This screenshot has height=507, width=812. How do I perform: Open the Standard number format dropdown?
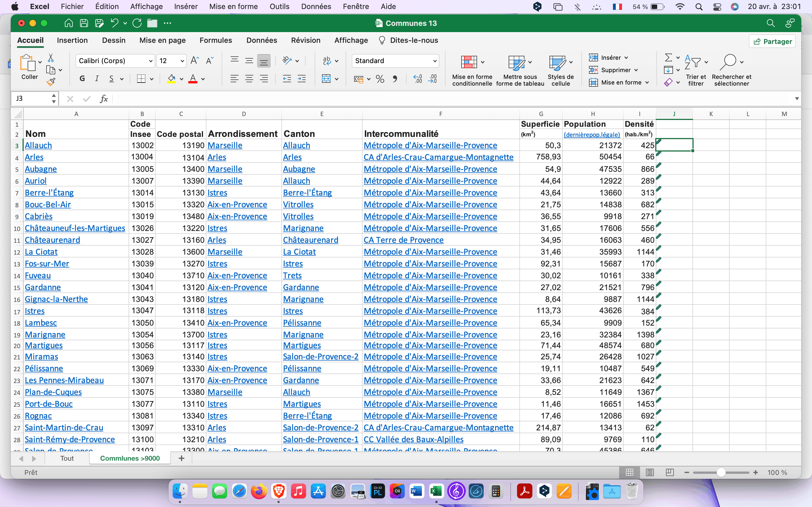[x=434, y=61]
